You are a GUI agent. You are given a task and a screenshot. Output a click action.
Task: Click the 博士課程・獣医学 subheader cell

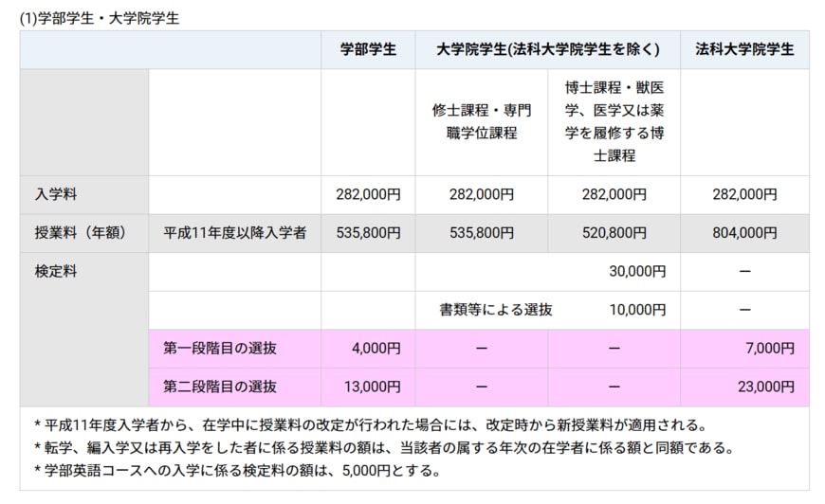coord(614,121)
